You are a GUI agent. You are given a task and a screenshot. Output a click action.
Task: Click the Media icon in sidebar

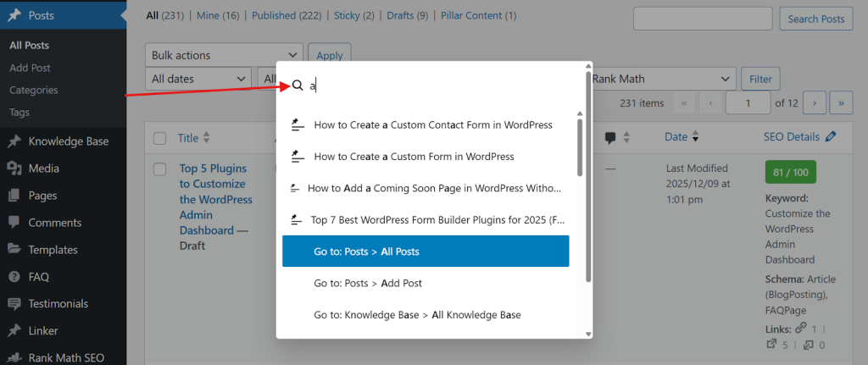point(14,169)
